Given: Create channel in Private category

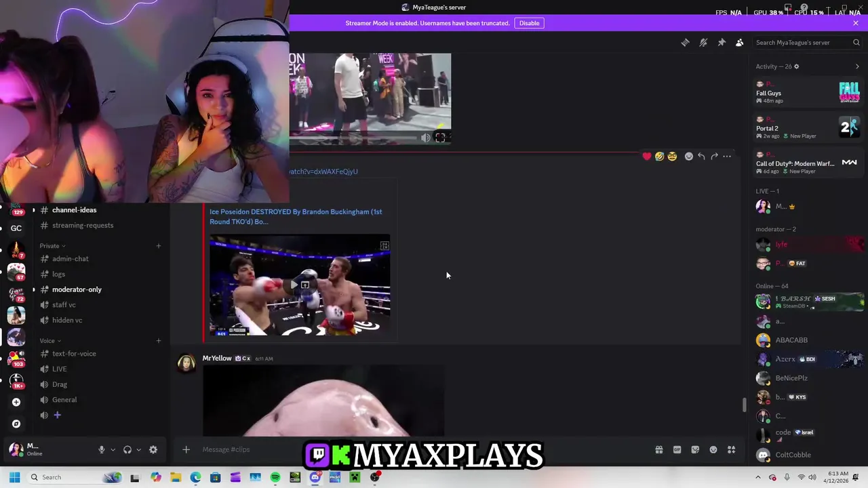Looking at the screenshot, I should [159, 245].
